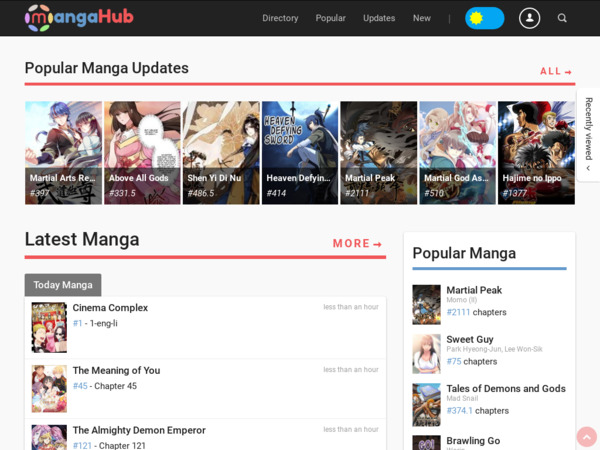The width and height of the screenshot is (600, 450).
Task: Click Mad Snail author text
Action: (x=462, y=398)
